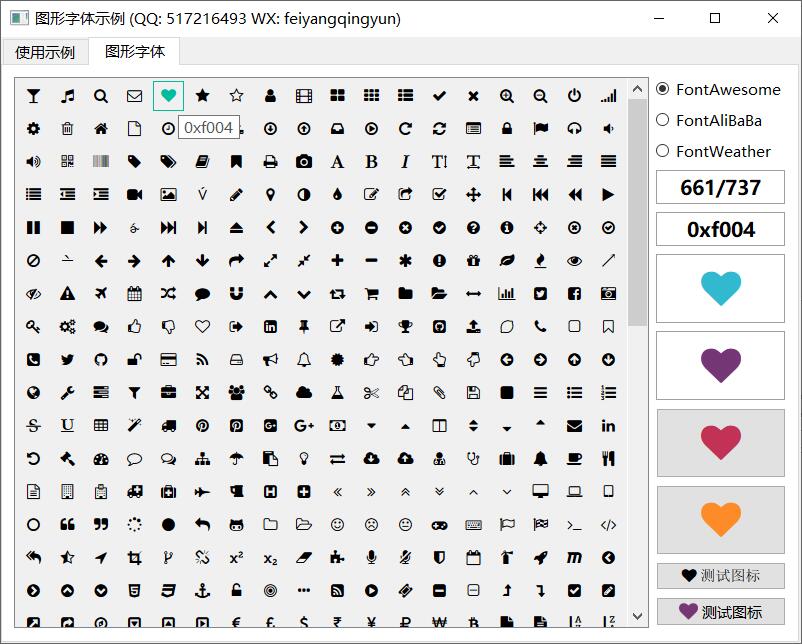The height and width of the screenshot is (644, 802).
Task: Click the scrollbar down arrow of icon grid
Action: click(x=637, y=617)
